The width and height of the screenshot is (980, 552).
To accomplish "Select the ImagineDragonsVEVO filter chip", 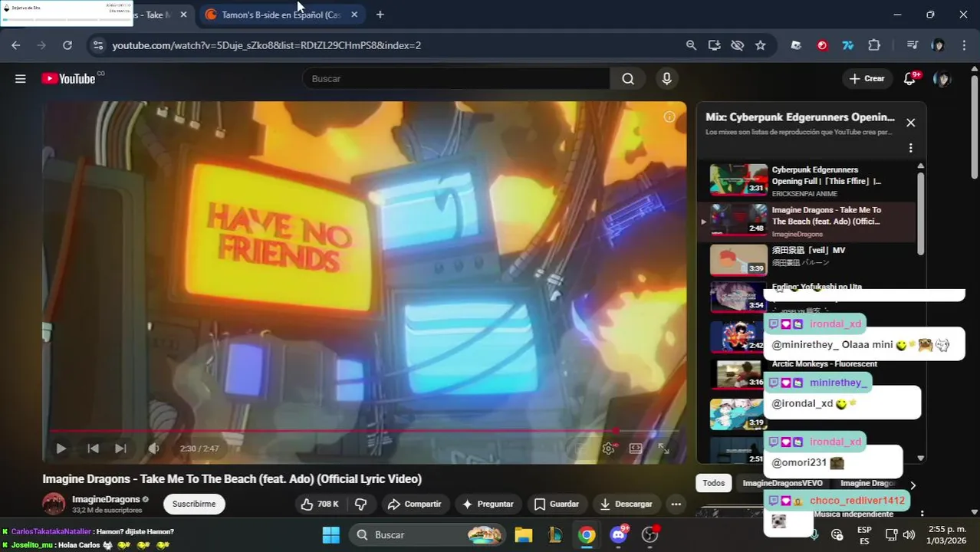I will (782, 483).
